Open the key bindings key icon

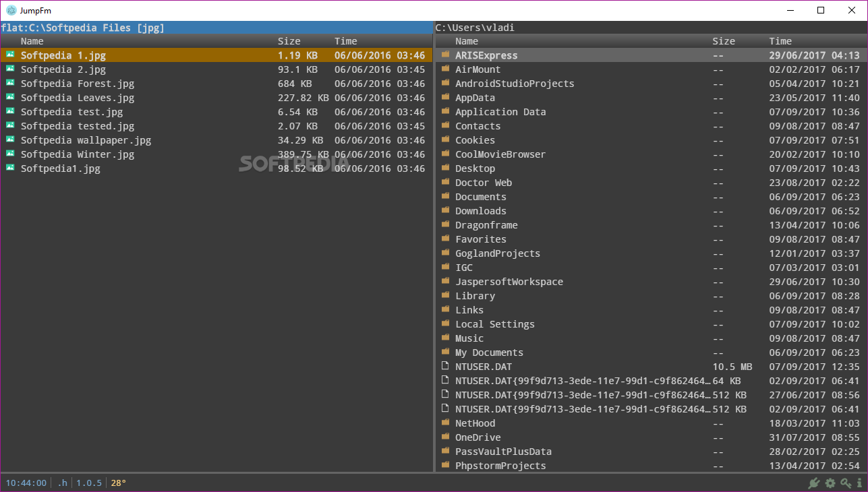(846, 483)
